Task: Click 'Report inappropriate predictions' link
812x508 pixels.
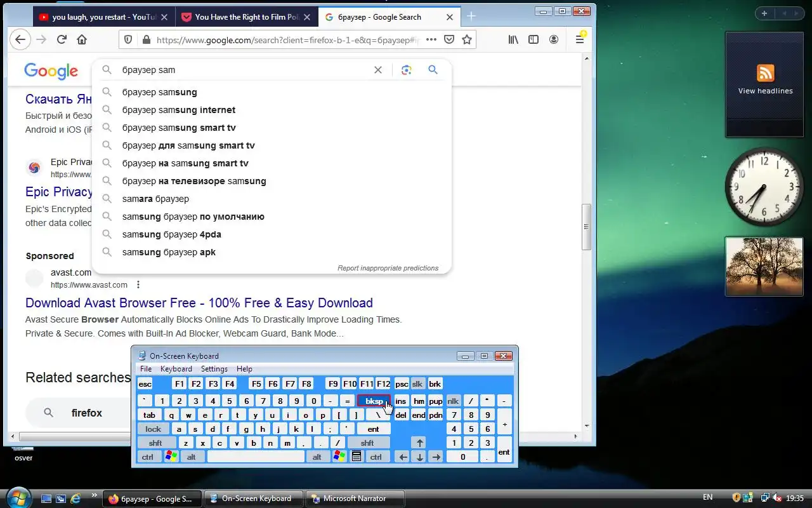Action: coord(388,268)
